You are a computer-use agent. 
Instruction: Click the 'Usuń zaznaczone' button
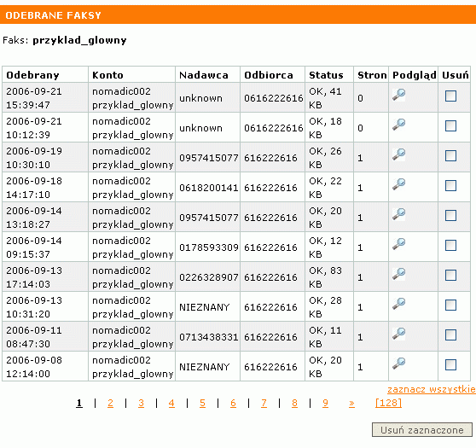[422, 430]
